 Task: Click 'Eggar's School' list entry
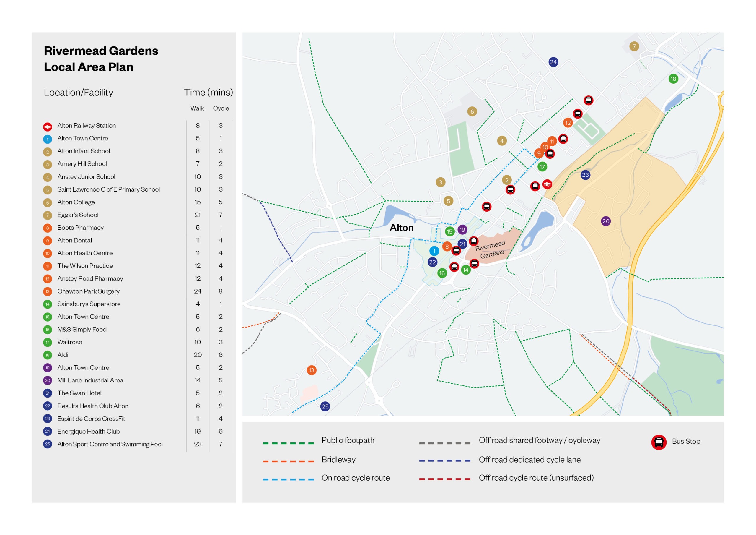pyautogui.click(x=78, y=215)
